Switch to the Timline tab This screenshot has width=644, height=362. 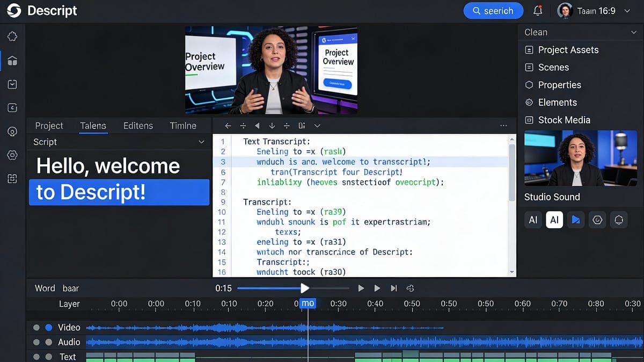point(182,125)
